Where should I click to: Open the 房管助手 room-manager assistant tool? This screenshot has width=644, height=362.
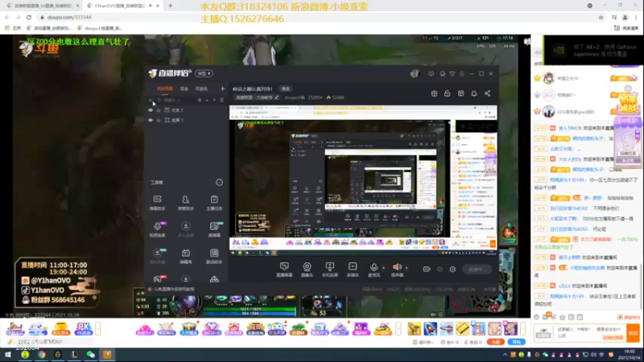coord(186,203)
